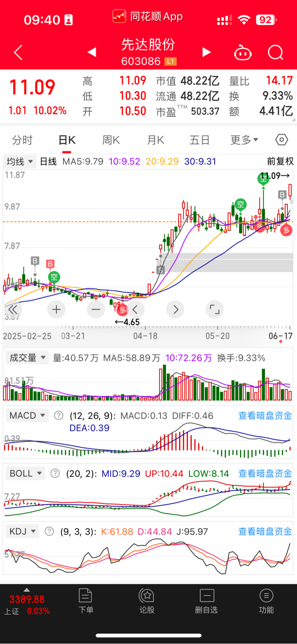This screenshot has height=644, width=297.
Task: Open the 更多 period dropdown
Action: pos(244,140)
